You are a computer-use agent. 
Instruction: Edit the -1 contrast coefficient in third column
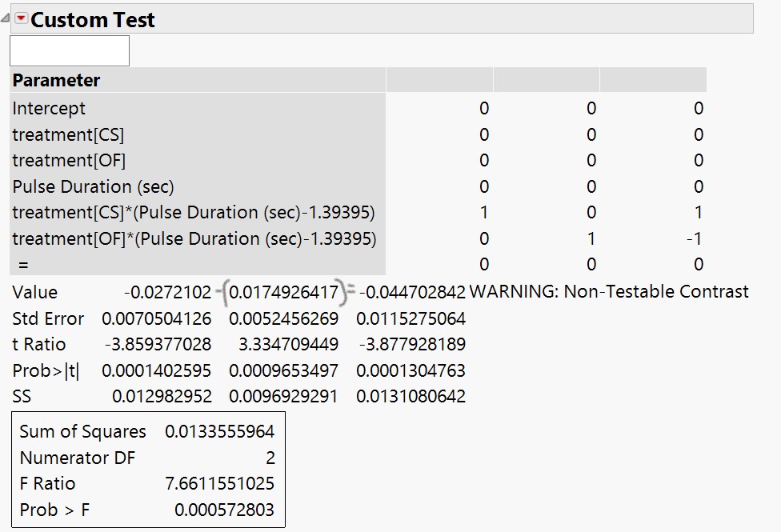point(695,238)
